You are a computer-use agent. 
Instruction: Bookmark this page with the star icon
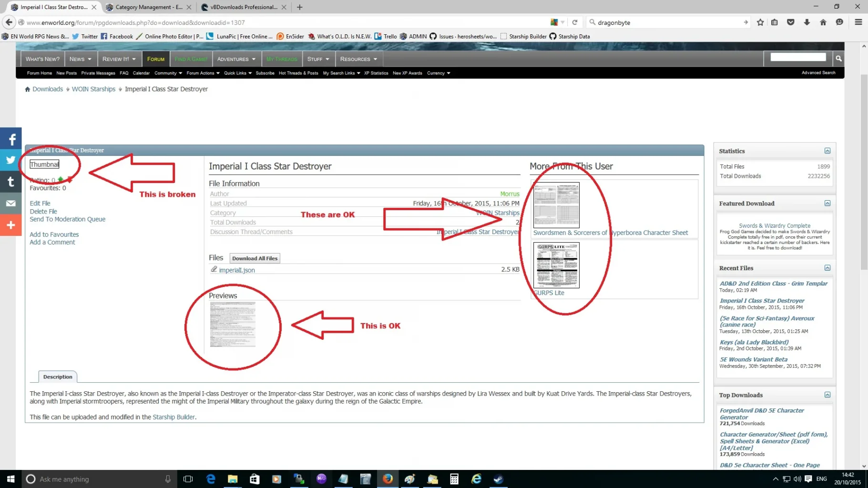(x=760, y=22)
